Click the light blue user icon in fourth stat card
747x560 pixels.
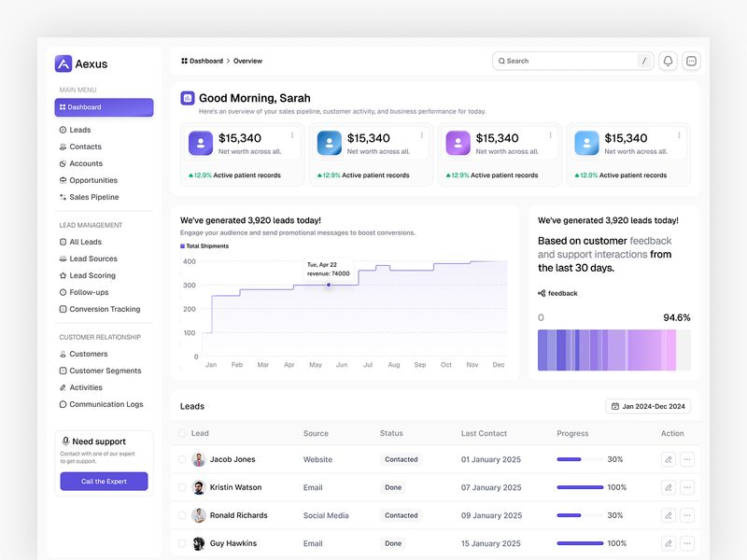586,143
